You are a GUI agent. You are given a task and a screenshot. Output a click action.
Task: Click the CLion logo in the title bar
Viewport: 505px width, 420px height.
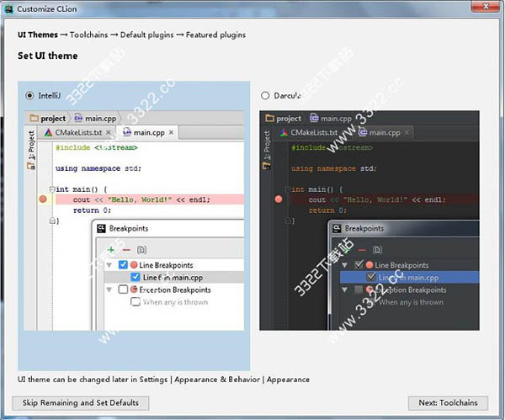tap(8, 9)
